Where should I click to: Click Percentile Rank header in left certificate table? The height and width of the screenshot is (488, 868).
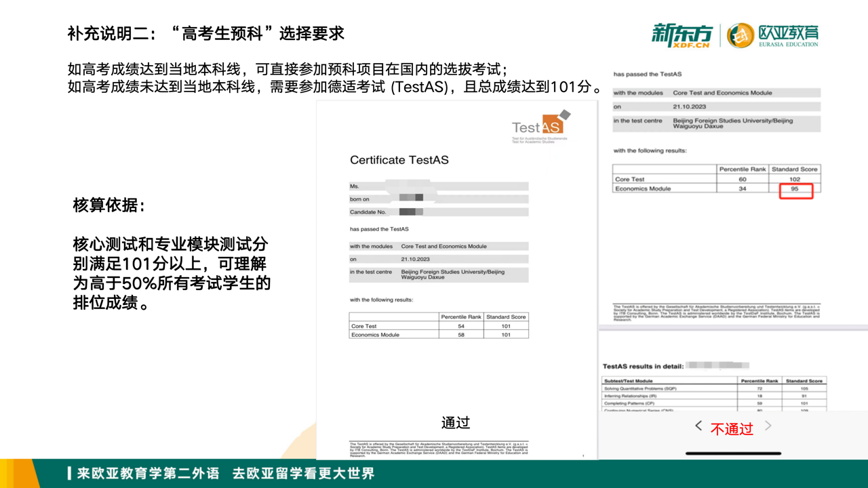(x=461, y=317)
